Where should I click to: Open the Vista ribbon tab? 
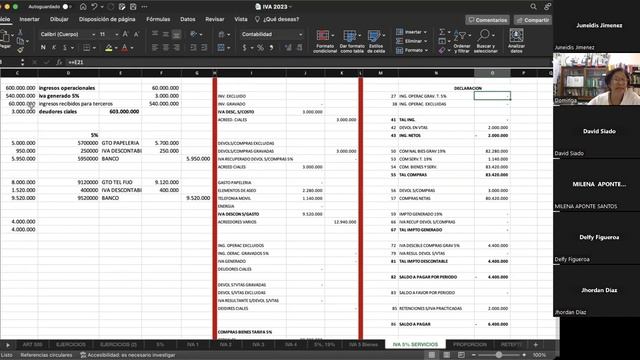241,19
